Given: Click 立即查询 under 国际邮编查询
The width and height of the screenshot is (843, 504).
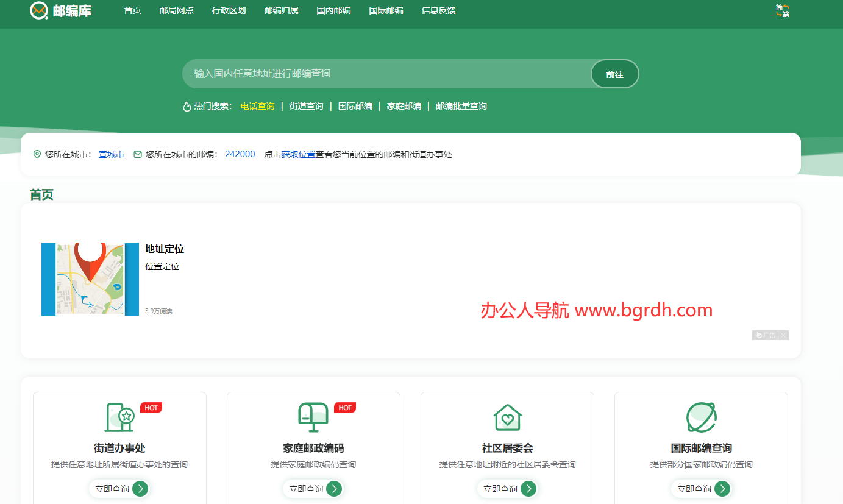Looking at the screenshot, I should 701,488.
